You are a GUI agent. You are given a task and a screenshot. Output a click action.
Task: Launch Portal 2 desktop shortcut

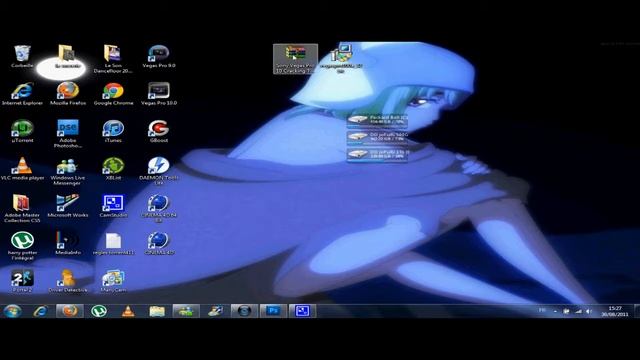(x=22, y=281)
